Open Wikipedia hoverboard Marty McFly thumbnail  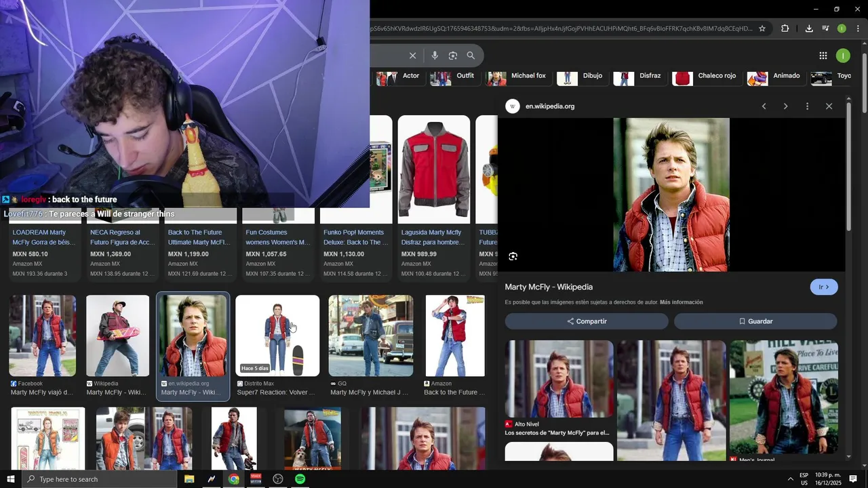coord(118,335)
